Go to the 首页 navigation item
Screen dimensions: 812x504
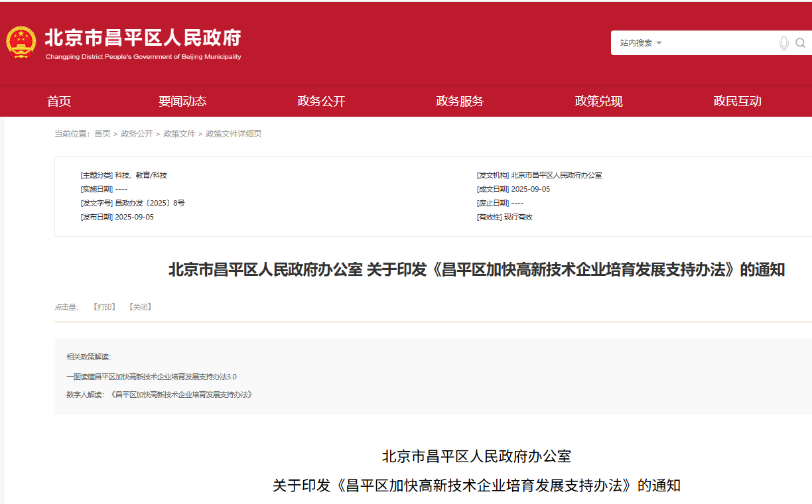[x=59, y=101]
